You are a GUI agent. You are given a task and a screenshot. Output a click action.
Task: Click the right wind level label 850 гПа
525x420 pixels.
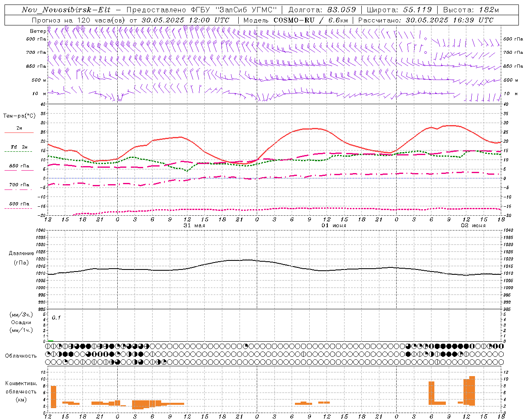pyautogui.click(x=513, y=66)
